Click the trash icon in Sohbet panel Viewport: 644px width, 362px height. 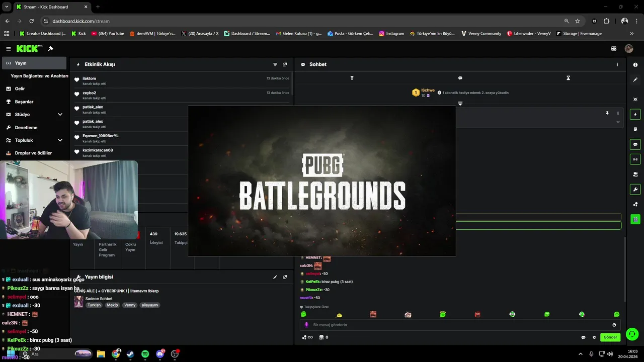click(352, 78)
